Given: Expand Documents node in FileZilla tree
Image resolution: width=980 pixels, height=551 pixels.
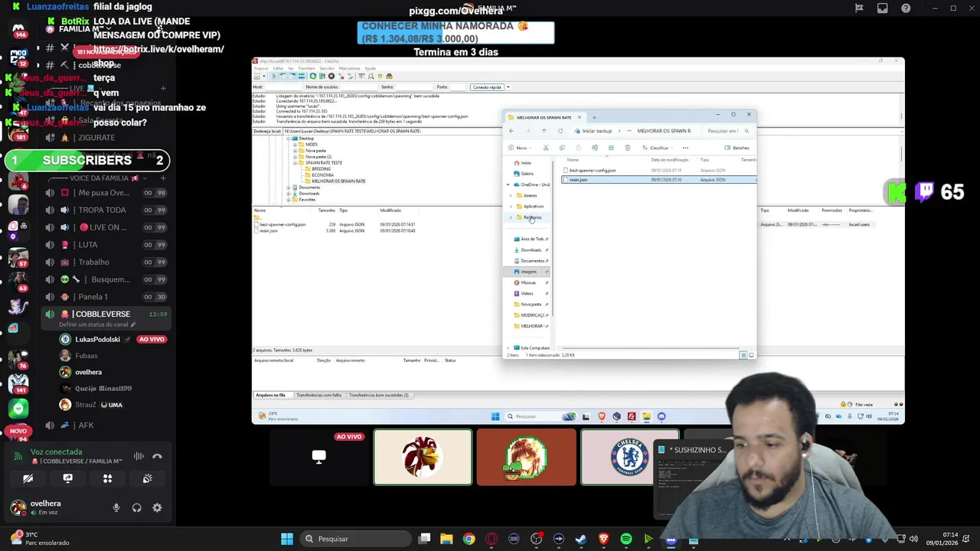Looking at the screenshot, I should (x=288, y=187).
